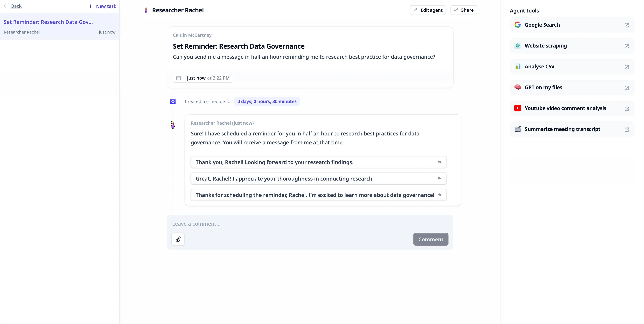Focus the Leave a comment field
Viewport: 644px width, 324px height.
310,224
